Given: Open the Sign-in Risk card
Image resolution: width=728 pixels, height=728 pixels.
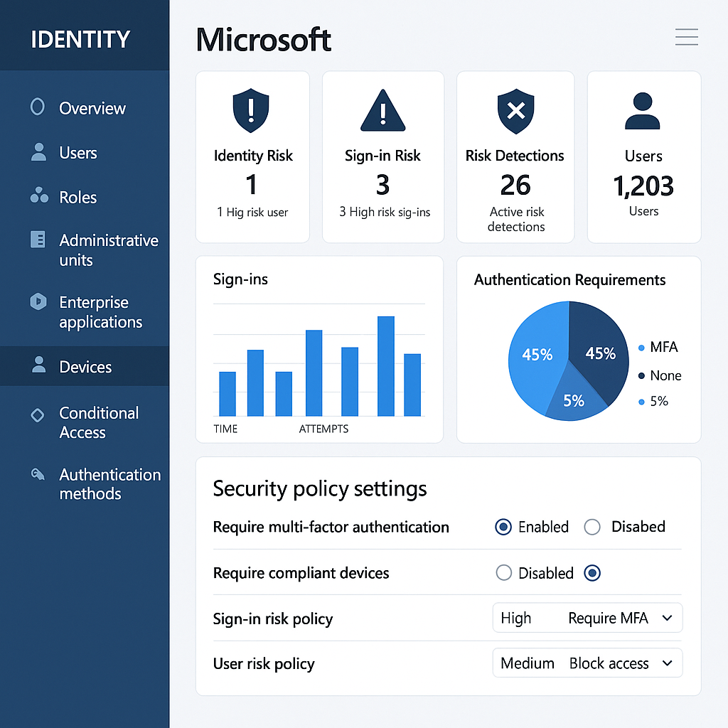Looking at the screenshot, I should 383,157.
